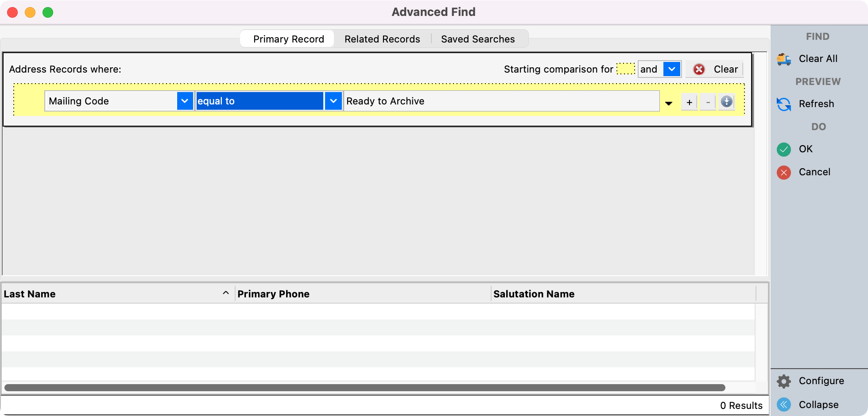Click the red Cancel icon
Viewport: 868px width, 416px height.
[783, 173]
